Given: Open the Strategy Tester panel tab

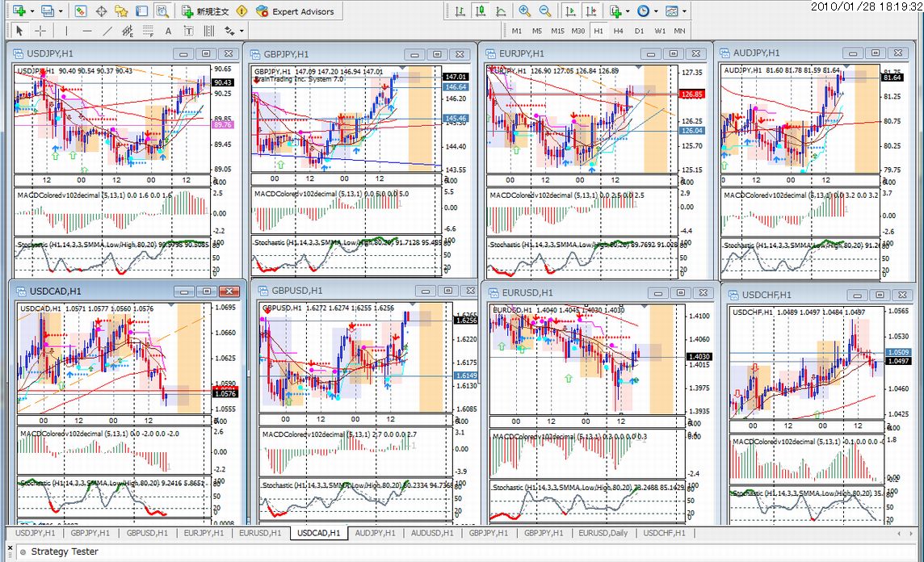Looking at the screenshot, I should (65, 552).
